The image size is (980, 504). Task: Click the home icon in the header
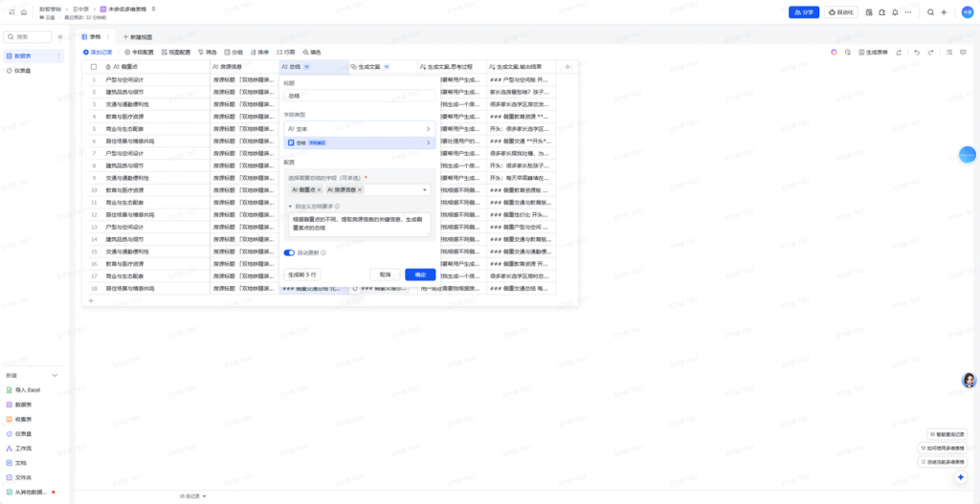pyautogui.click(x=24, y=12)
